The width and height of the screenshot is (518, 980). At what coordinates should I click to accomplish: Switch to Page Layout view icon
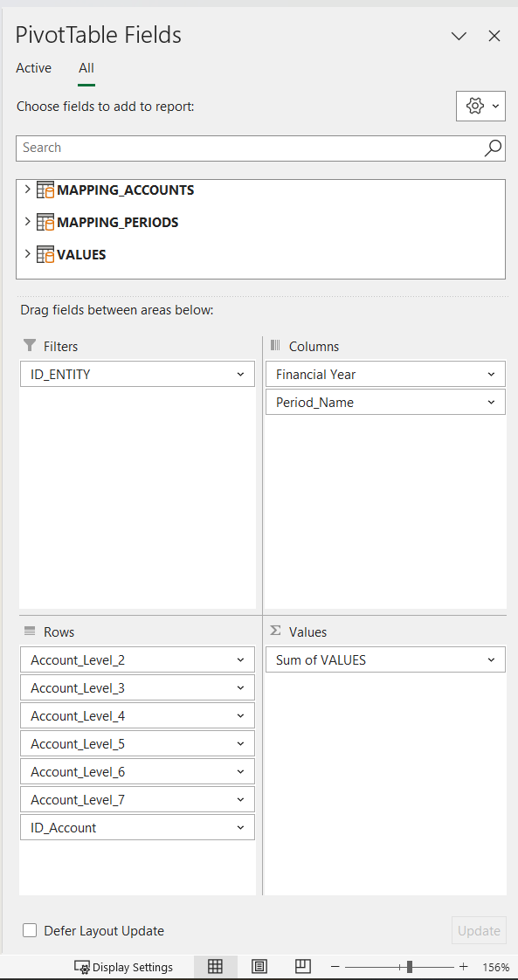[x=259, y=966]
